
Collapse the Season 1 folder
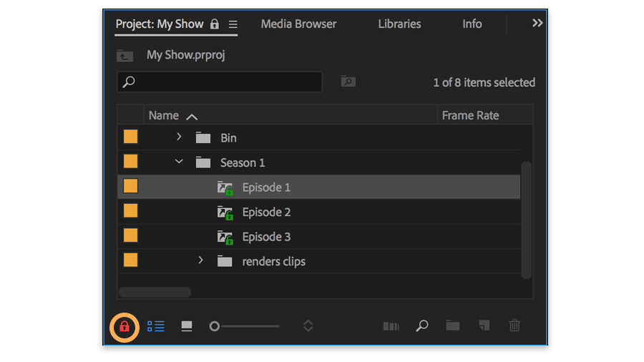179,162
